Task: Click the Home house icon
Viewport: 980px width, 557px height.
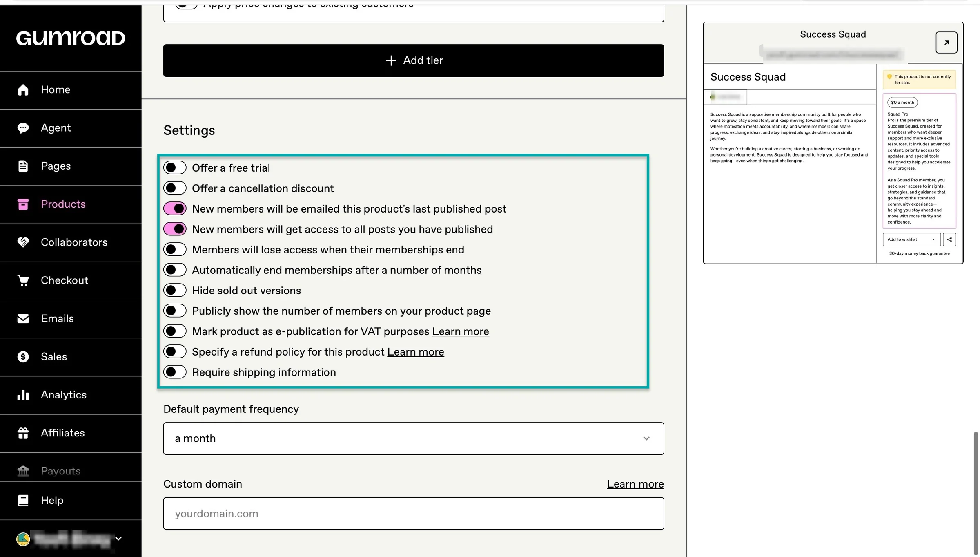Action: pos(23,90)
